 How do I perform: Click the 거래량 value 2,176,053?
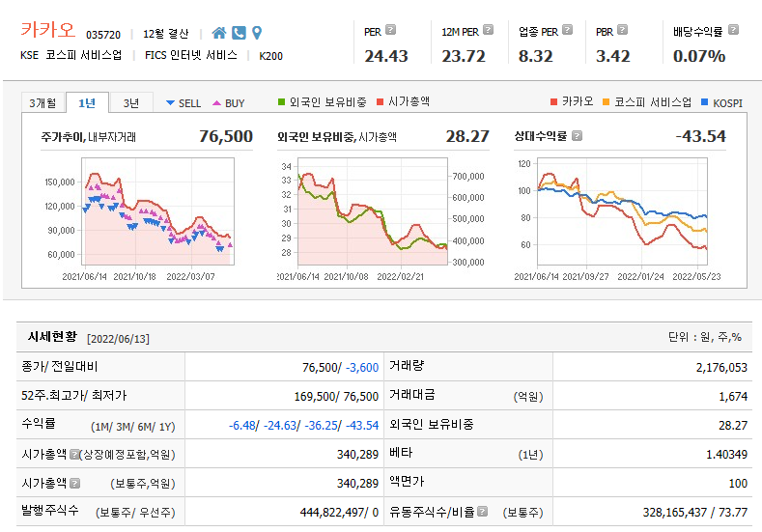pos(721,368)
